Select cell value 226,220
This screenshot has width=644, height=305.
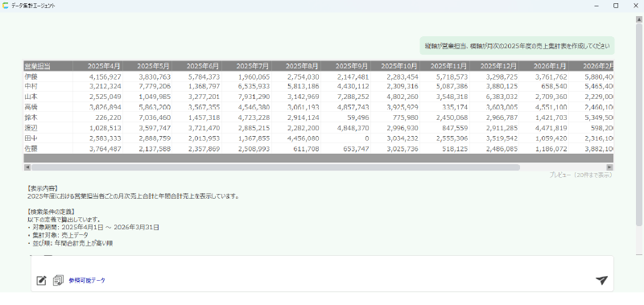point(108,117)
